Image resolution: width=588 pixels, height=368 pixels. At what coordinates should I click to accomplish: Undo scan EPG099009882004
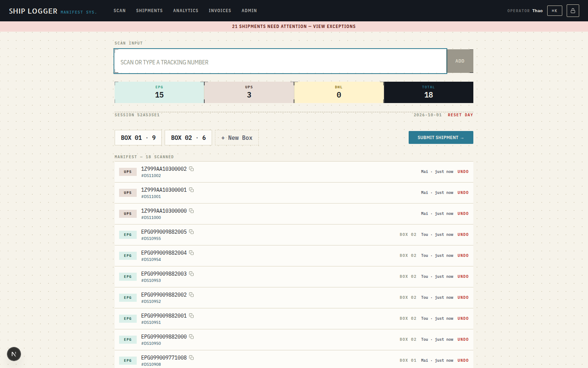(x=463, y=255)
